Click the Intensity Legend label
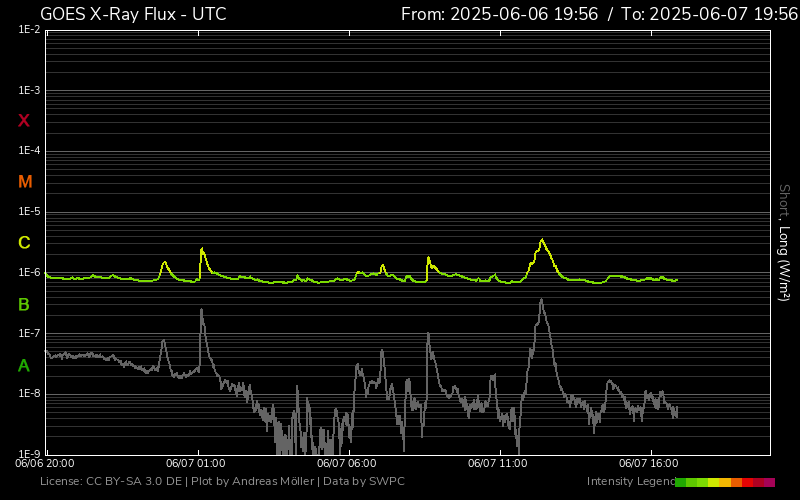This screenshot has height=500, width=800. click(x=629, y=482)
